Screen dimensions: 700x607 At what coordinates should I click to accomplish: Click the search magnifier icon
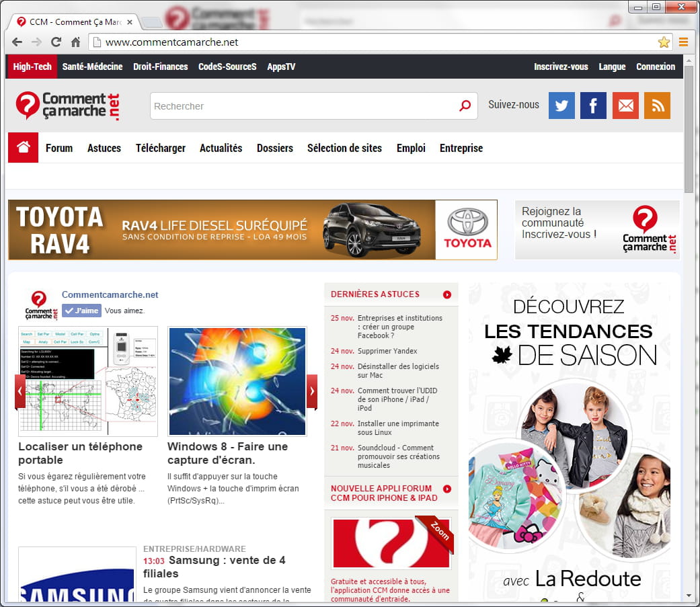coord(465,106)
